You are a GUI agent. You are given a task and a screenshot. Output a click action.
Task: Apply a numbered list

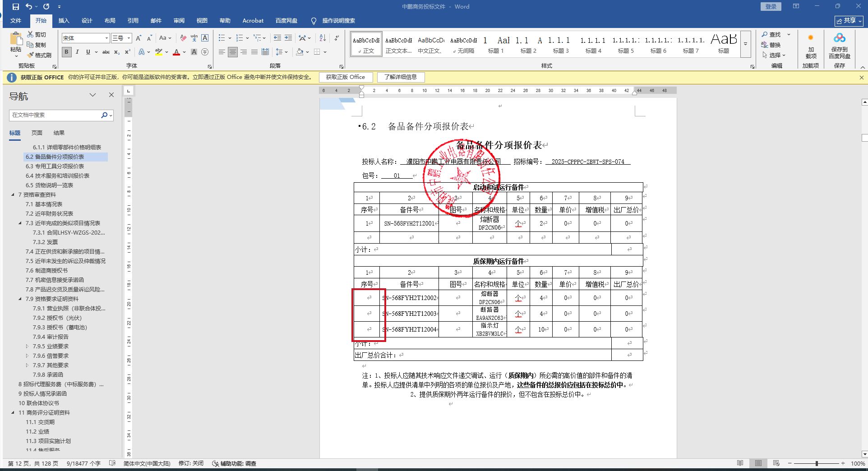point(240,38)
